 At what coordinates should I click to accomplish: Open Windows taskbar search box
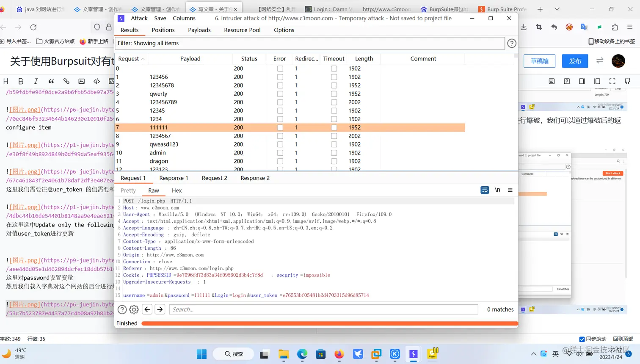234,354
